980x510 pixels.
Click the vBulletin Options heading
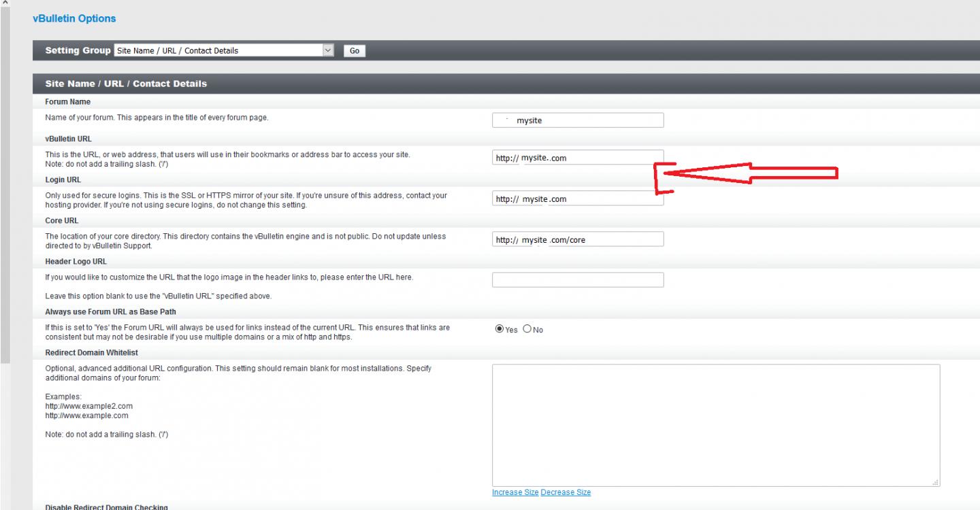click(x=74, y=18)
